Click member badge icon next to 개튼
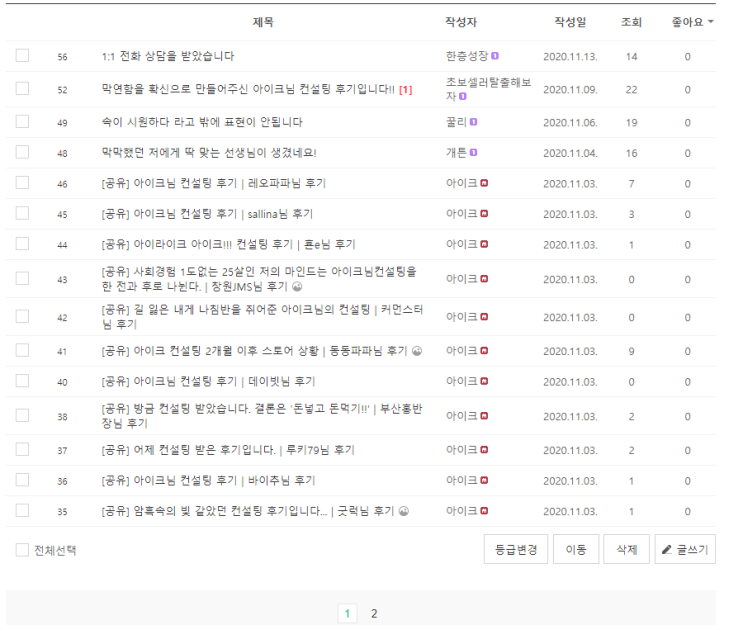The width and height of the screenshot is (743, 625). (x=473, y=153)
